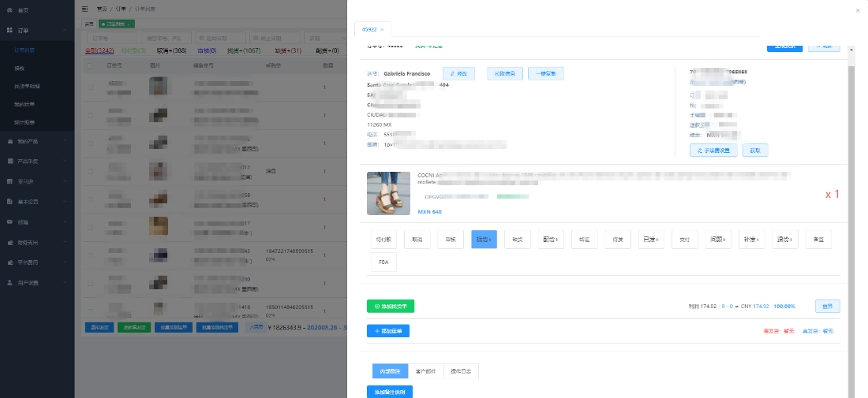868x398 pixels.
Task: Click the hamburger icon to collapse the sidebar
Action: tap(85, 9)
